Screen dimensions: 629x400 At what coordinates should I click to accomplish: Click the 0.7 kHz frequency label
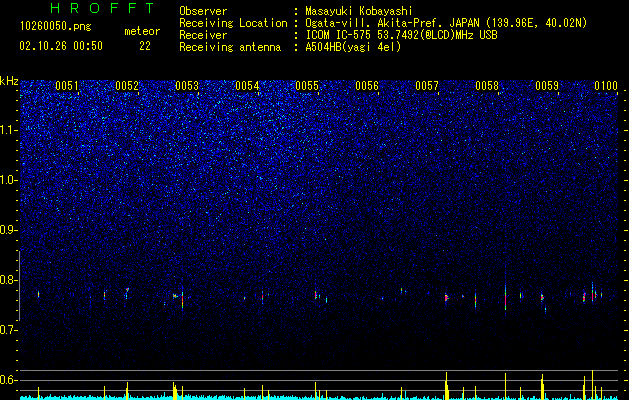(9, 330)
